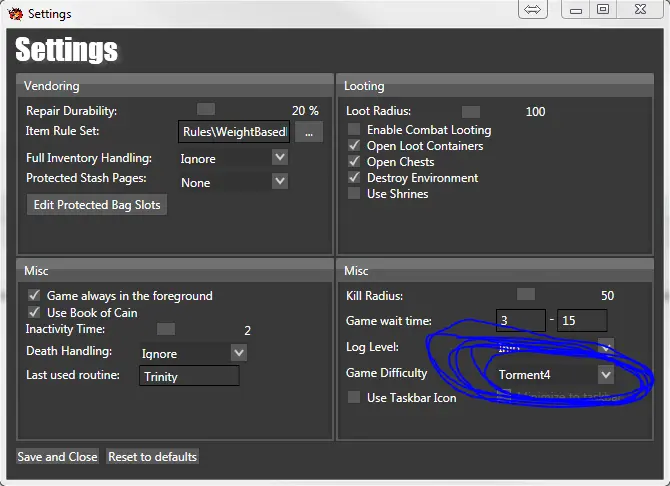Enable Combat Looting checkbox
This screenshot has width=670, height=486.
pos(354,130)
